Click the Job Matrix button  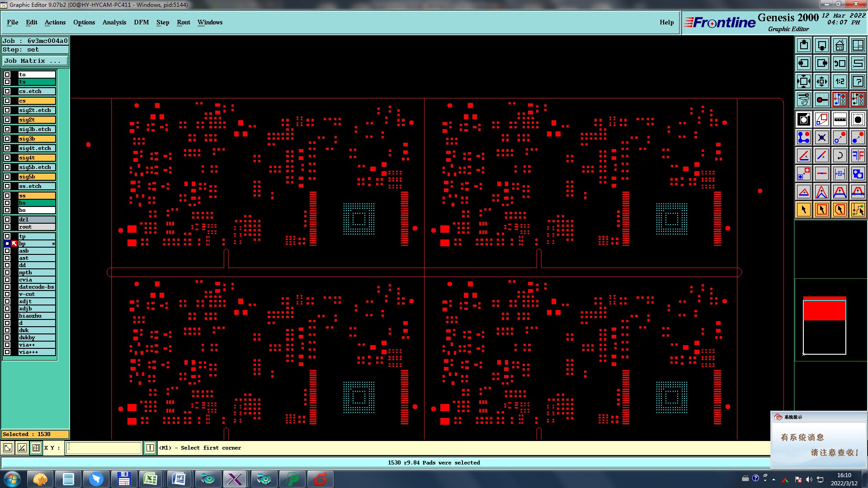point(35,61)
